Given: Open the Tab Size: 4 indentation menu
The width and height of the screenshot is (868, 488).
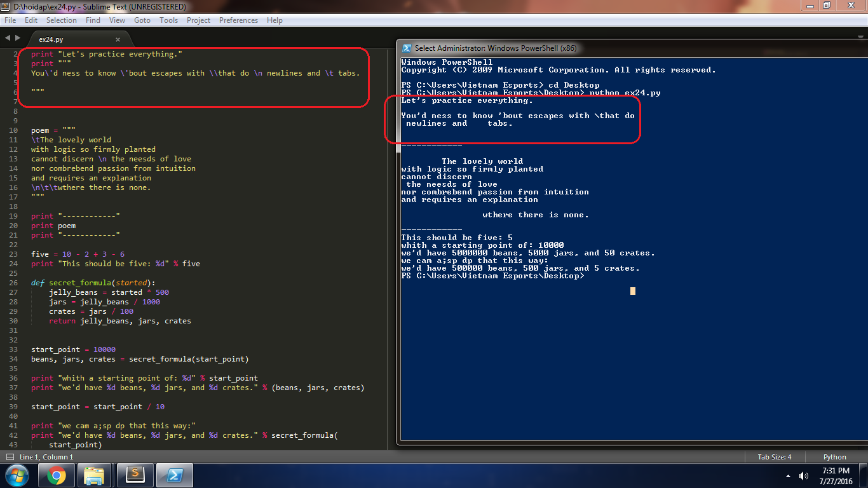Looking at the screenshot, I should click(x=774, y=457).
